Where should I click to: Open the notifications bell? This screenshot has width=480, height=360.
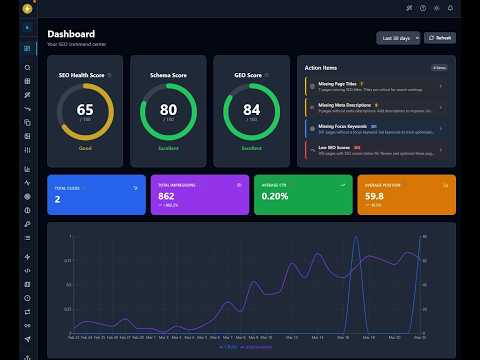450,8
